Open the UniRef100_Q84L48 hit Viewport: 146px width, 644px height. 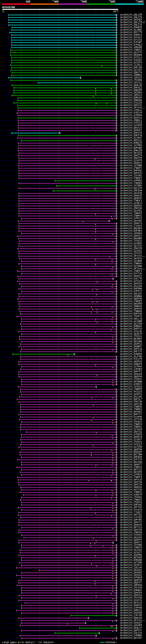pos(131,85)
